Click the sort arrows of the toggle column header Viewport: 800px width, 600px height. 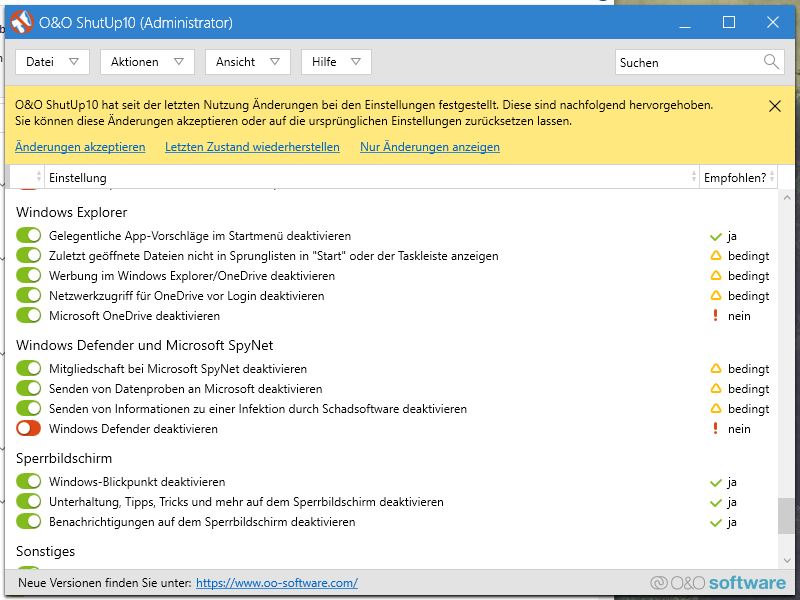click(x=39, y=177)
